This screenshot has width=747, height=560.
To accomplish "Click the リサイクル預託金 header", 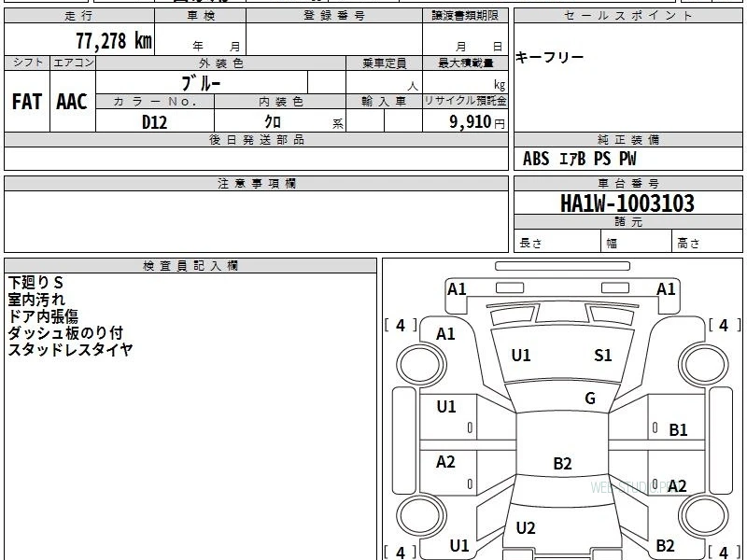I will [465, 101].
